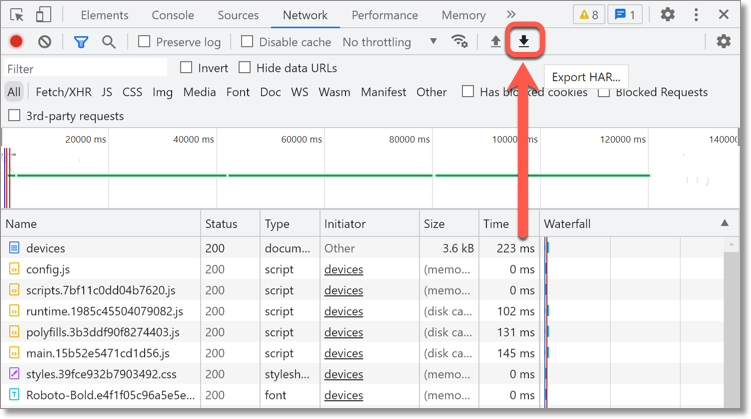Enable Preserve log checkbox
Viewport: 751px width, 419px height.
coord(144,42)
